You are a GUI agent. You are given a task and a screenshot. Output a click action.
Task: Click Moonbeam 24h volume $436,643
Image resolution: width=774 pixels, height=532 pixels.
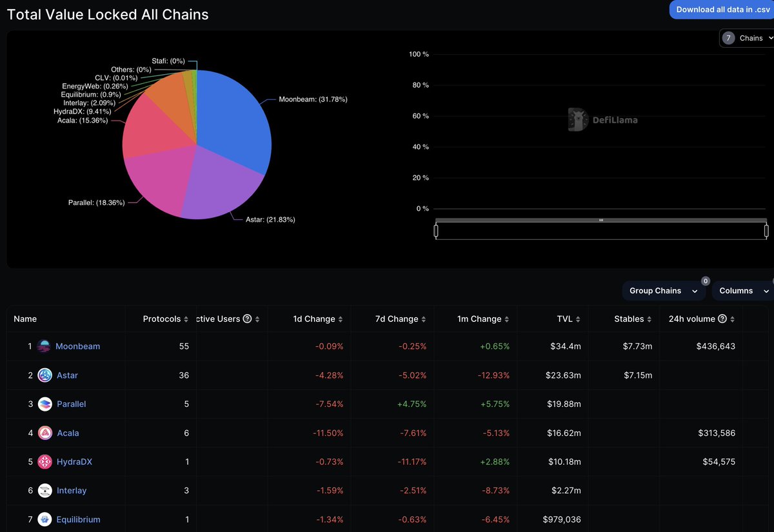[716, 346]
